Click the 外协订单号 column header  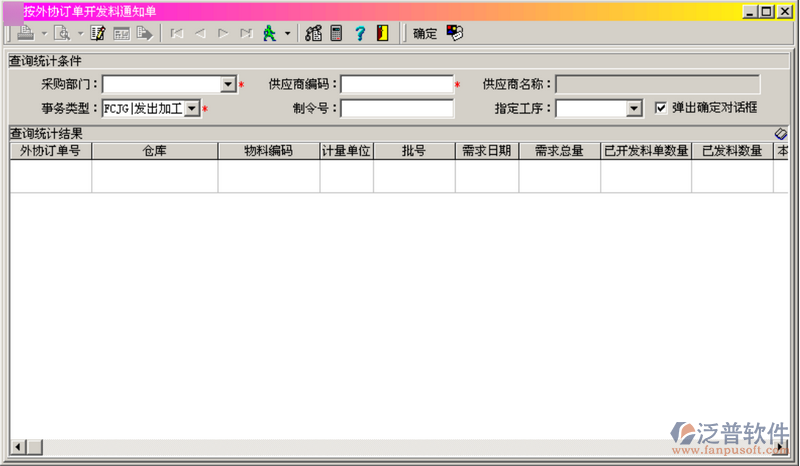pos(51,151)
